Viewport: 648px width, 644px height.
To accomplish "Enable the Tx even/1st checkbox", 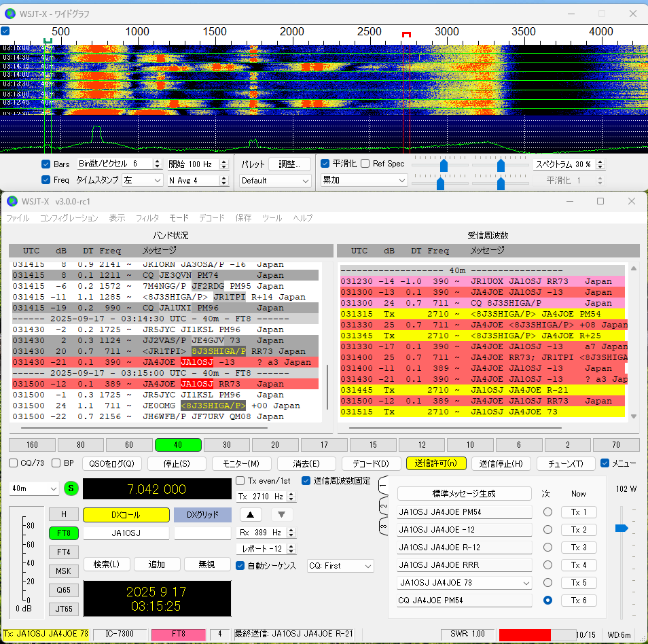I will pyautogui.click(x=240, y=481).
